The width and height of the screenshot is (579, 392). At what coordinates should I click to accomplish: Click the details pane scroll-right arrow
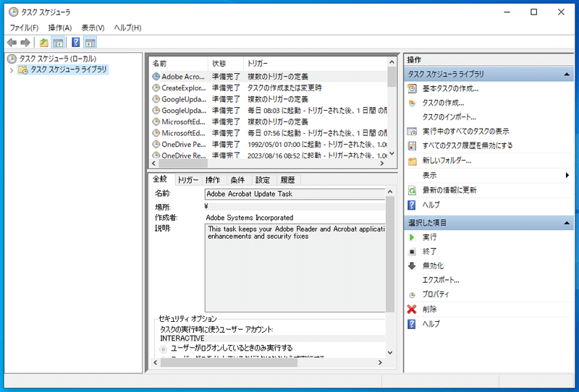pos(381,363)
